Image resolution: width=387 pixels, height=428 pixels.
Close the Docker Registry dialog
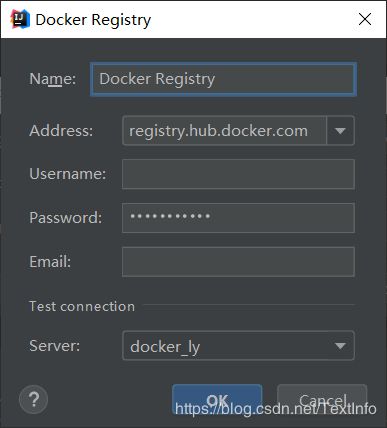(x=365, y=19)
